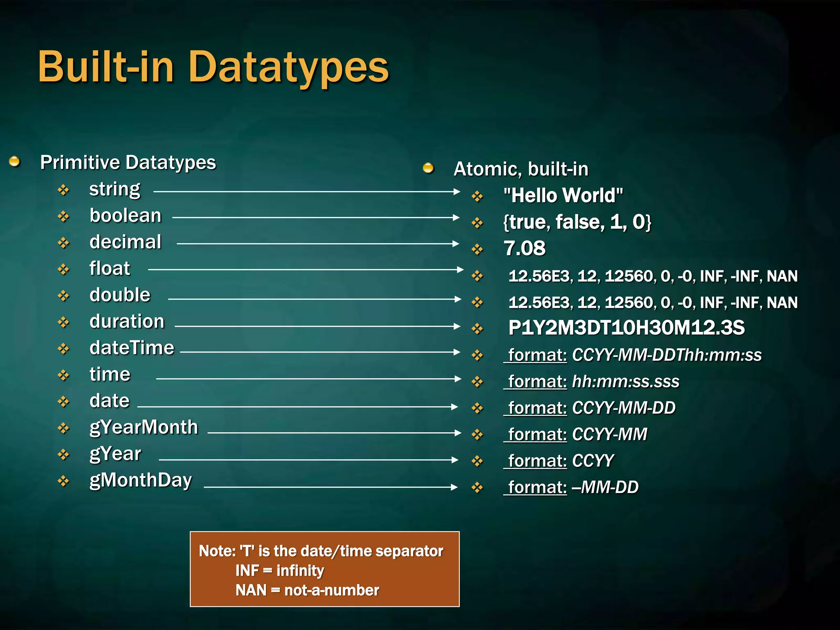Click the 'double' datatype entry

tap(120, 295)
